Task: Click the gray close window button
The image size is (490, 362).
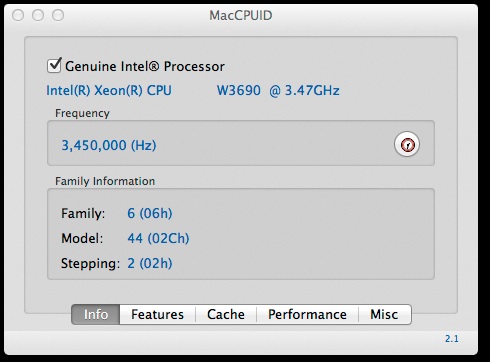Action: tap(18, 15)
